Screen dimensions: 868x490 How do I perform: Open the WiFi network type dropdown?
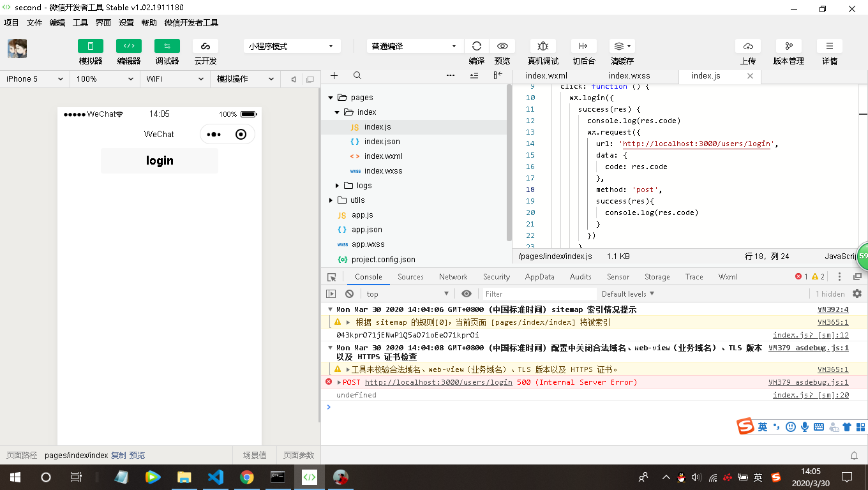175,79
